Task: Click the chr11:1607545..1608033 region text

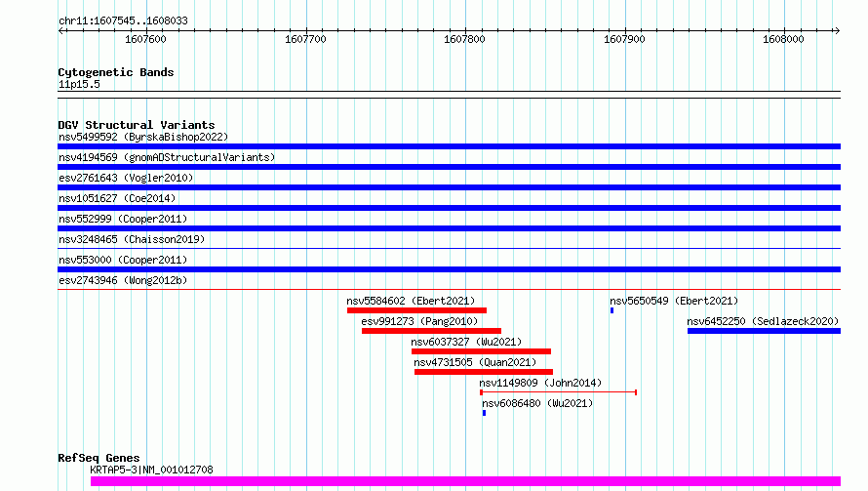Action: click(x=123, y=20)
